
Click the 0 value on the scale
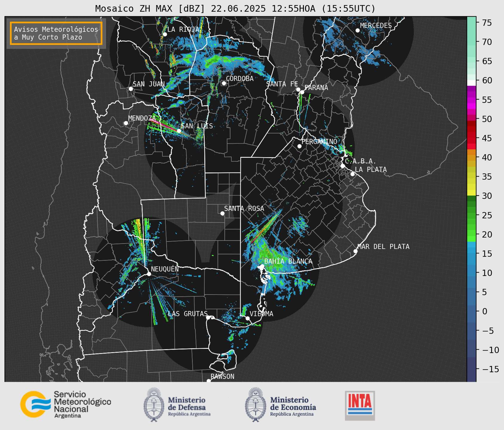[x=485, y=311]
